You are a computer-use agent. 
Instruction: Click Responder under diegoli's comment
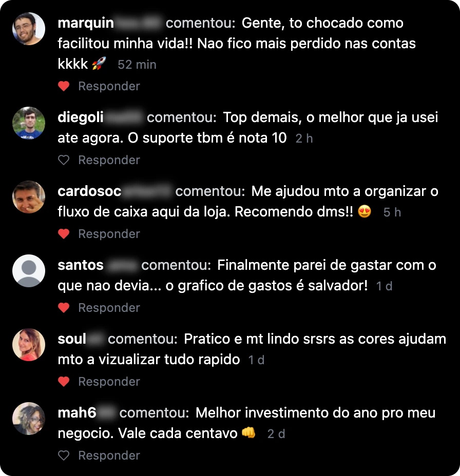(109, 160)
